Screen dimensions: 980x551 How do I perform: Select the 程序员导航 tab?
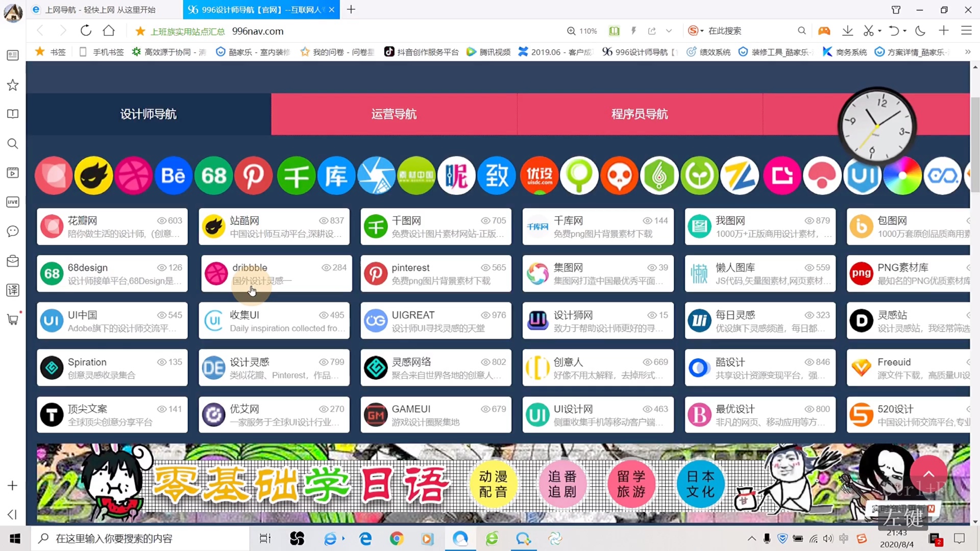(x=640, y=114)
